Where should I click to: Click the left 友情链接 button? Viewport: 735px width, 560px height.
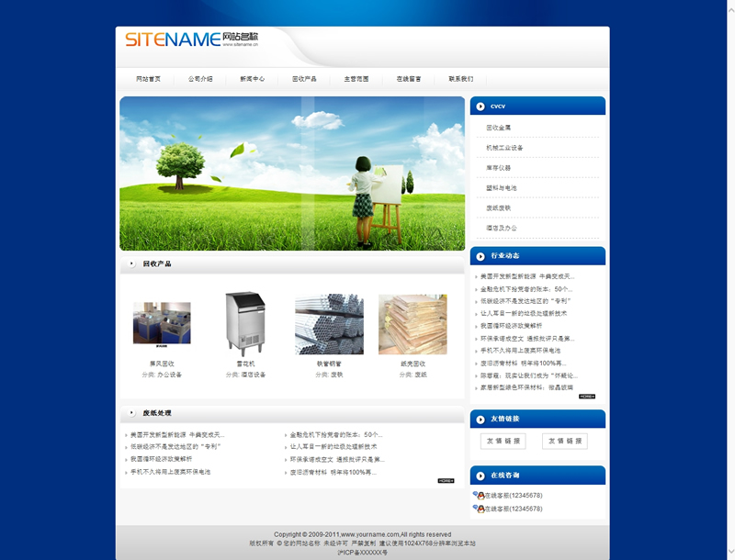(503, 442)
